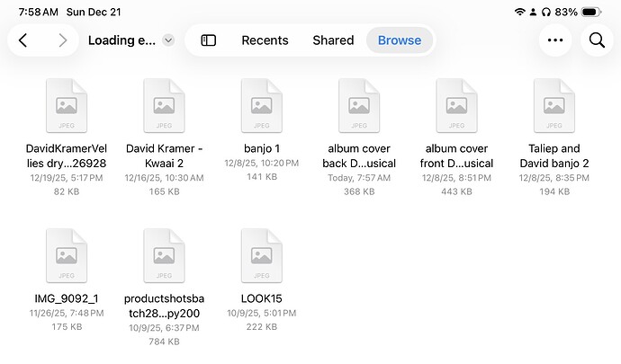This screenshot has height=364, width=621.
Task: Toggle the sidebar panel icon
Action: 208,40
